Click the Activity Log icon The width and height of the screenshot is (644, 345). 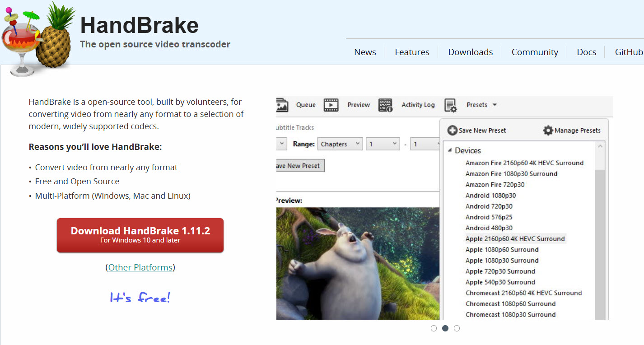tap(385, 105)
